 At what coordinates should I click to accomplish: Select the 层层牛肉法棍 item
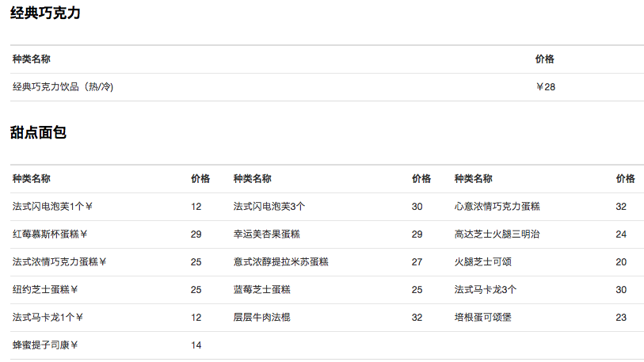[x=262, y=317]
